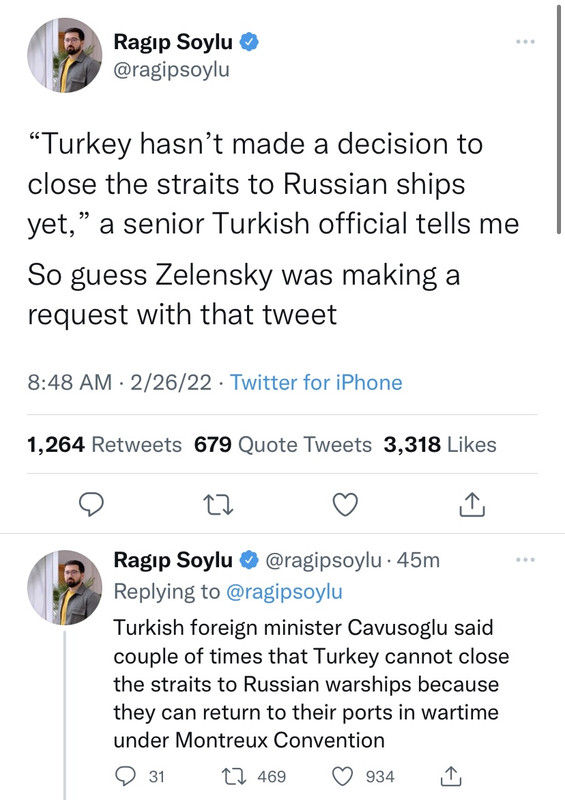Retweet the main tweet about Turkish straits

pos(218,505)
